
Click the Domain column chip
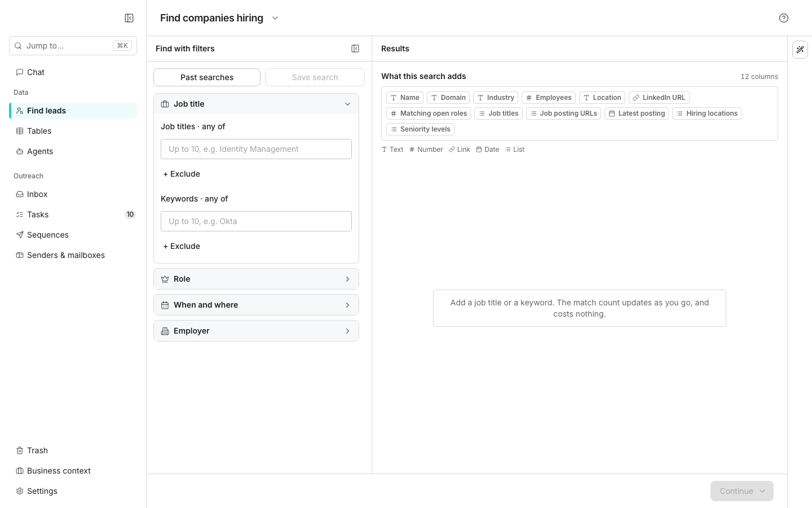coord(448,98)
